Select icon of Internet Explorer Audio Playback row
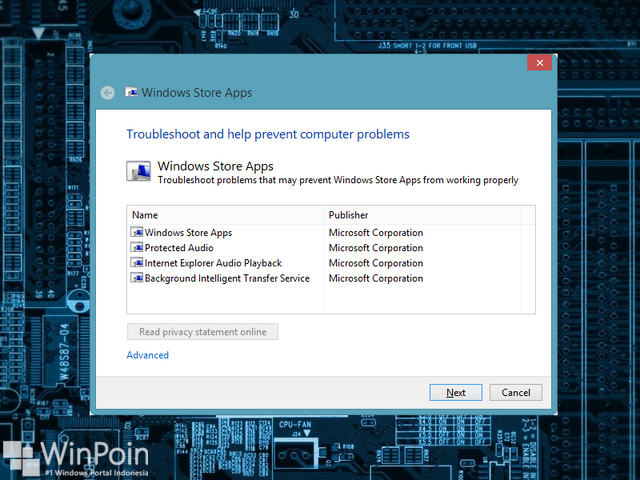Screen dimensions: 640x480 point(137,263)
